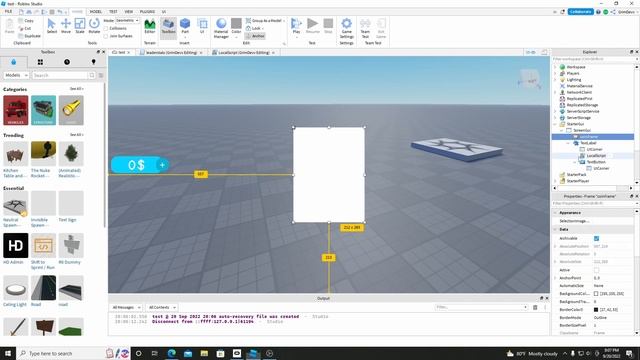Switch to the VIEW ribbon tab
The width and height of the screenshot is (640, 360).
coord(129,12)
